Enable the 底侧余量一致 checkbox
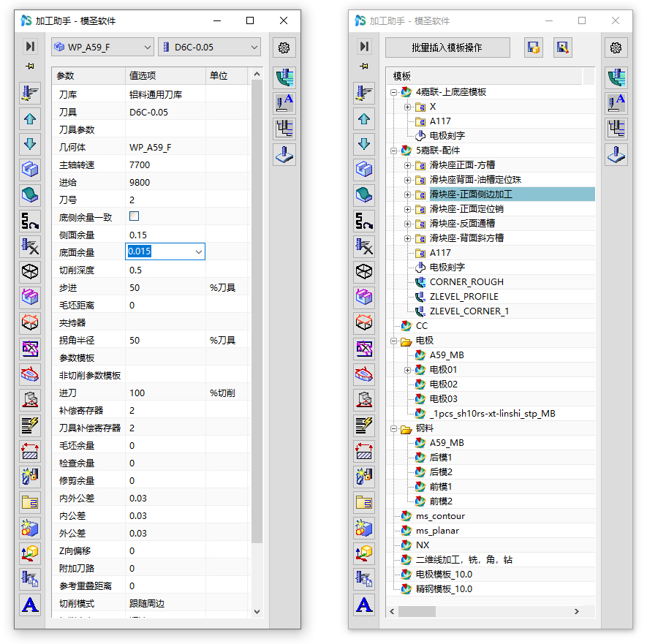 click(134, 217)
